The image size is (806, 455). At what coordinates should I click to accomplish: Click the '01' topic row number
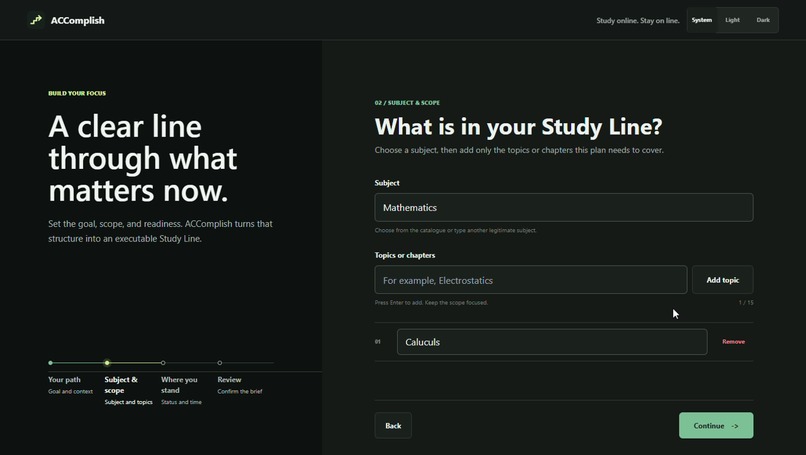click(x=378, y=342)
